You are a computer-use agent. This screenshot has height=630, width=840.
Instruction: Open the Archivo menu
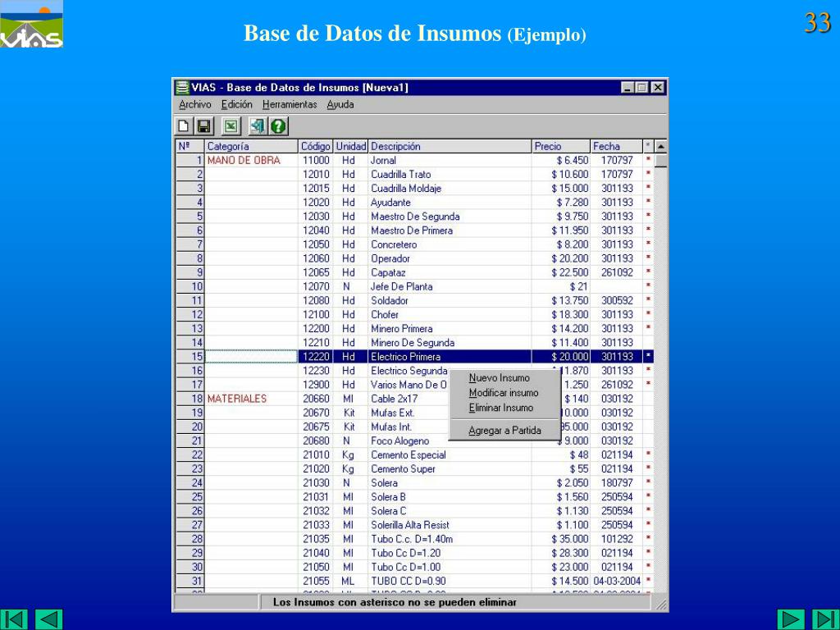point(195,104)
